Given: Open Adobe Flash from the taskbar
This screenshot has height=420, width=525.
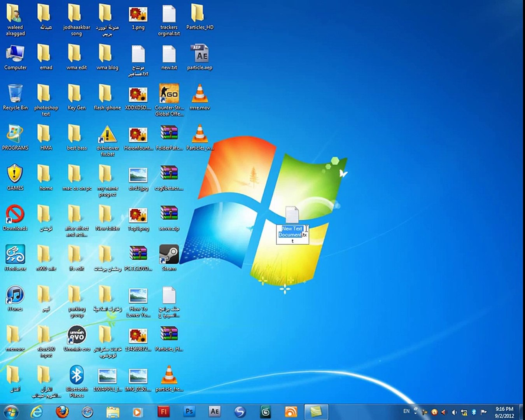Looking at the screenshot, I should [x=164, y=412].
